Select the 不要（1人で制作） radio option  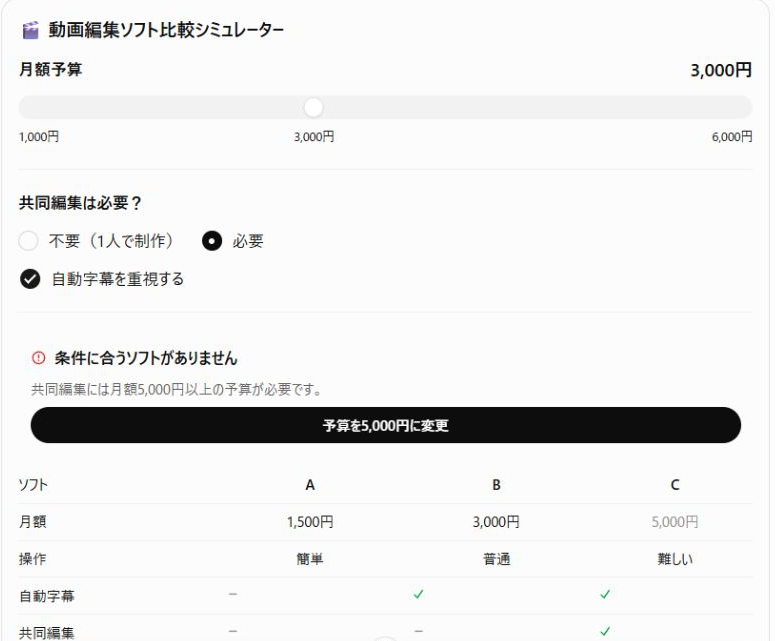pos(28,241)
